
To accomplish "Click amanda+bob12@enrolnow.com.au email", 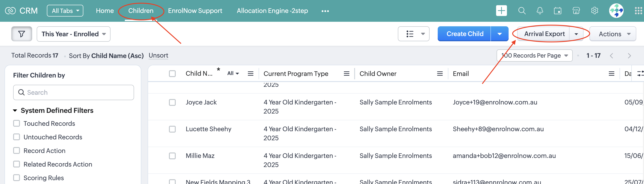I will [504, 156].
